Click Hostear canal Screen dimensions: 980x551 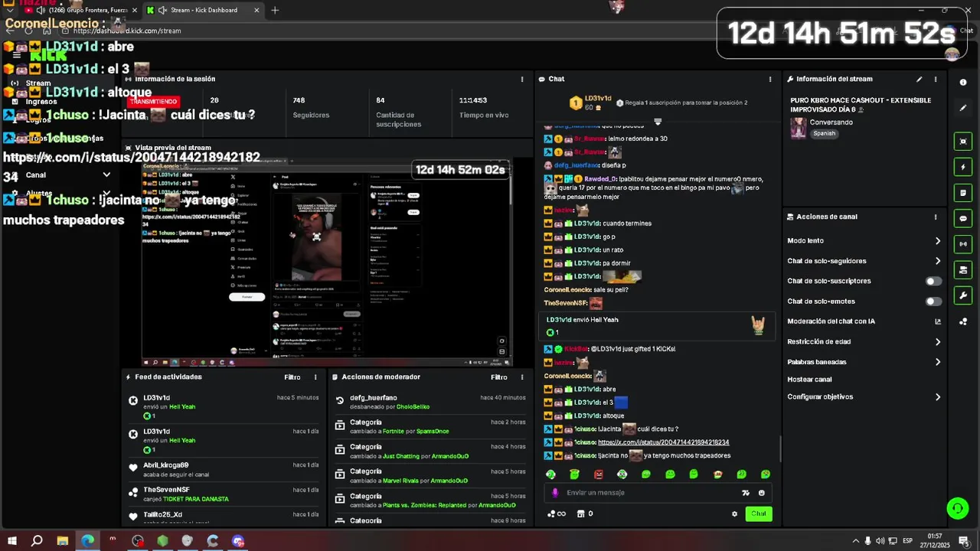pos(809,380)
